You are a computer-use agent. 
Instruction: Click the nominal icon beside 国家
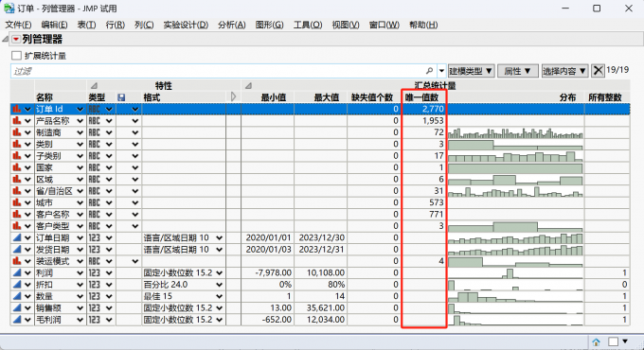pyautogui.click(x=16, y=167)
